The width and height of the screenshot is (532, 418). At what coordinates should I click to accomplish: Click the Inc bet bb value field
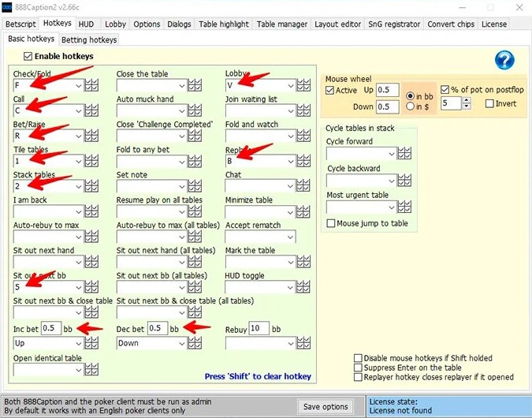(x=50, y=328)
